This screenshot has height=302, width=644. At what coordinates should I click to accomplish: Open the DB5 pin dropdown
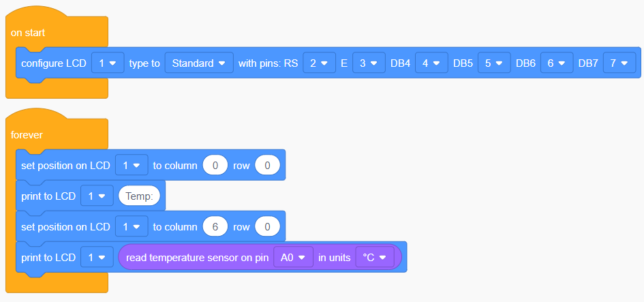495,63
